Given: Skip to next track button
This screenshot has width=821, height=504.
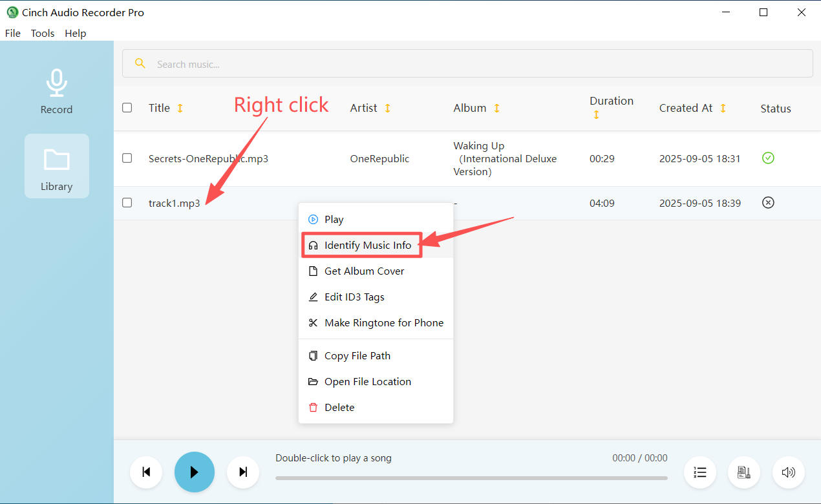Looking at the screenshot, I should 243,472.
